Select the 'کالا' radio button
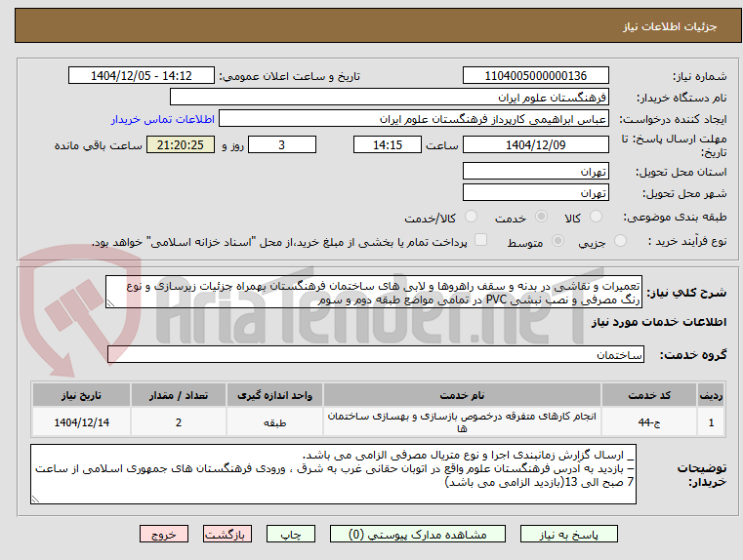743x560 pixels. [596, 217]
